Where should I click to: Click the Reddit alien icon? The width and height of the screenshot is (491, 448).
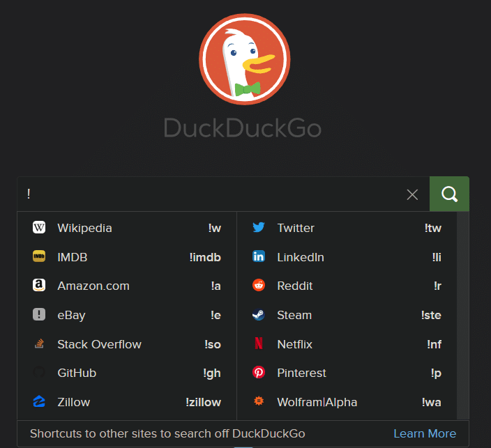(x=259, y=286)
